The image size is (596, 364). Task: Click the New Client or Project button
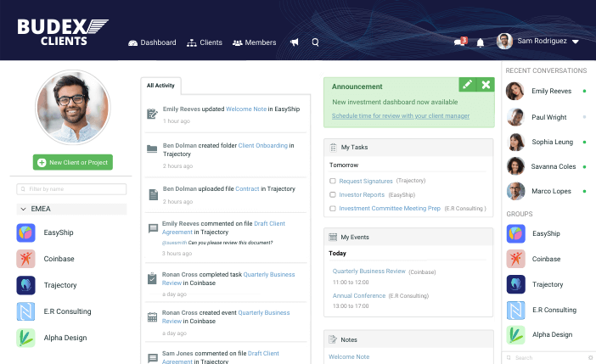coord(73,162)
